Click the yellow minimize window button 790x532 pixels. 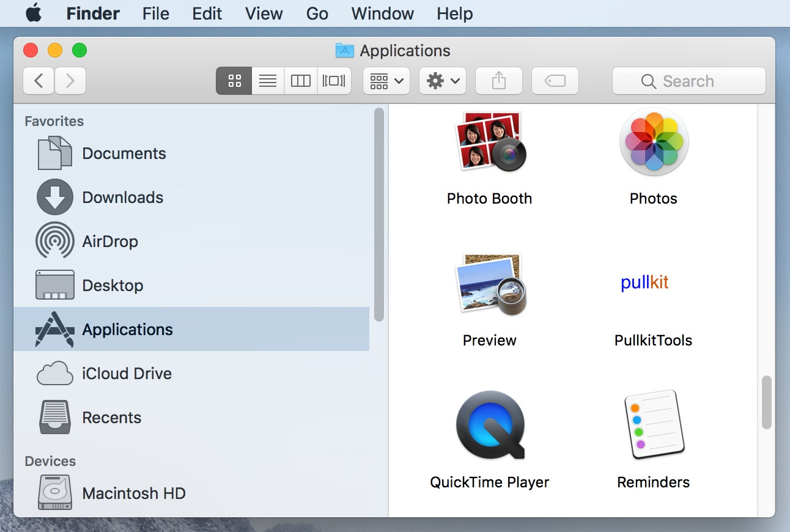click(x=55, y=50)
